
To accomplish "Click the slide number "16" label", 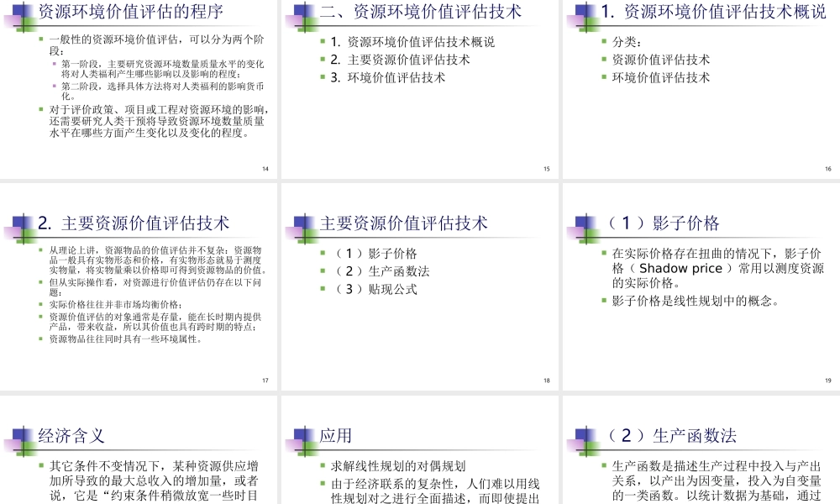I will click(827, 168).
